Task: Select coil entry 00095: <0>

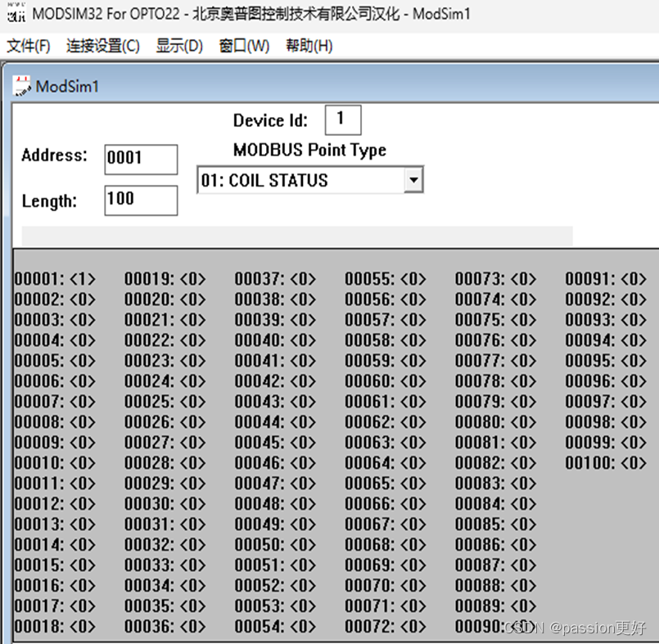Action: point(606,361)
